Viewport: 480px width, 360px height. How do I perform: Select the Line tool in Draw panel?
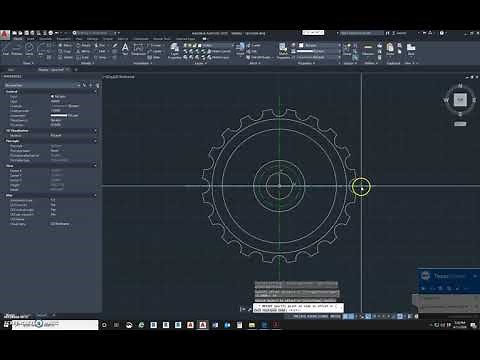[x=6, y=49]
